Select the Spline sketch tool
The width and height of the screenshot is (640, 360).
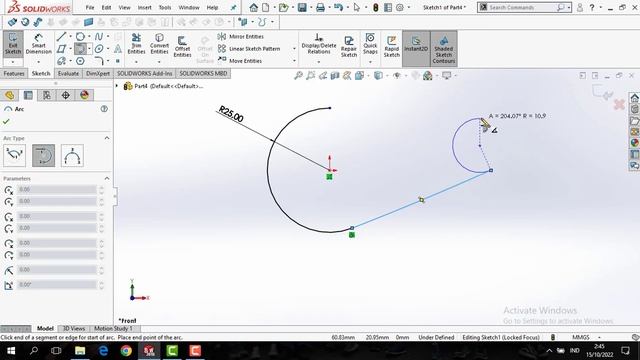pos(99,37)
